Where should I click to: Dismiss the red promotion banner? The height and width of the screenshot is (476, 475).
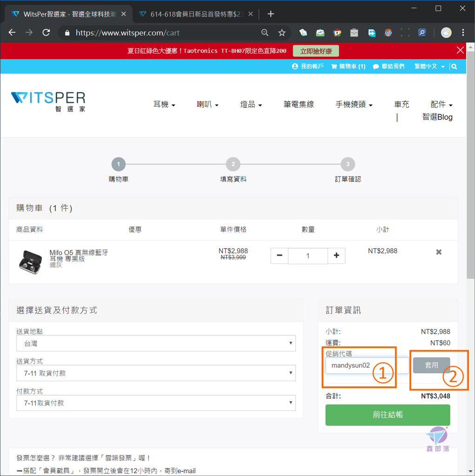pos(460,50)
